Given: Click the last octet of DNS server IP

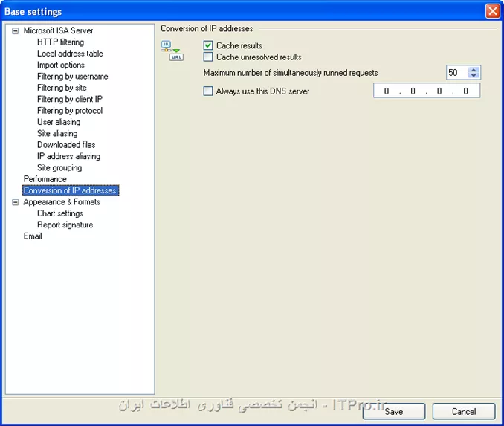Looking at the screenshot, I should point(465,91).
